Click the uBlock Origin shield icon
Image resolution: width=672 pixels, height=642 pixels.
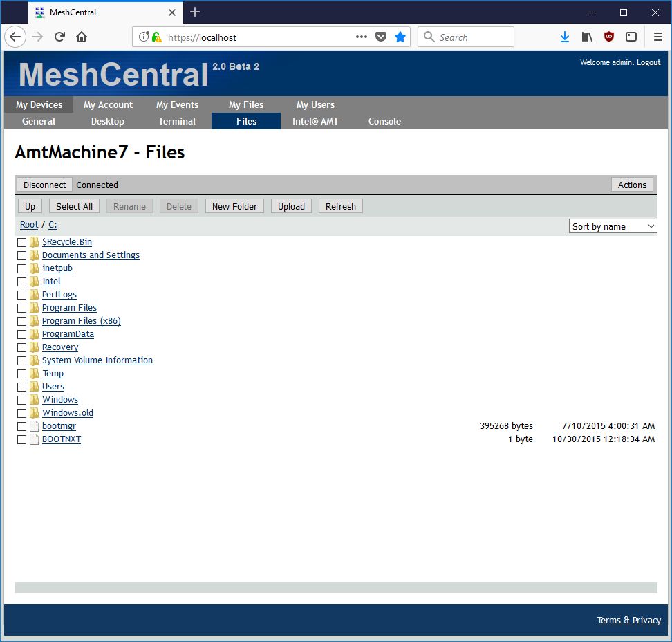[609, 37]
